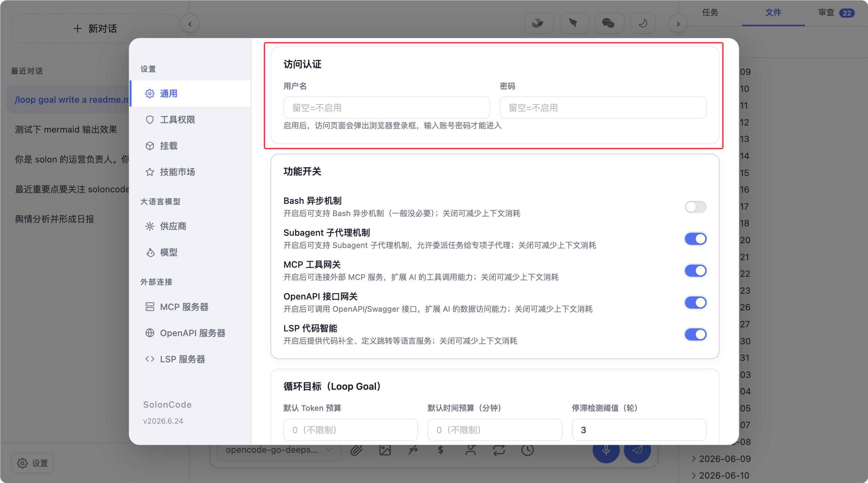Click the second bird icon in toolbar

[x=574, y=23]
